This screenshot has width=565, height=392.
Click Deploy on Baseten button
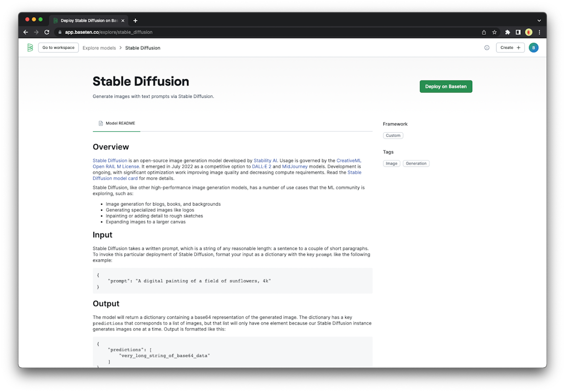tap(446, 87)
